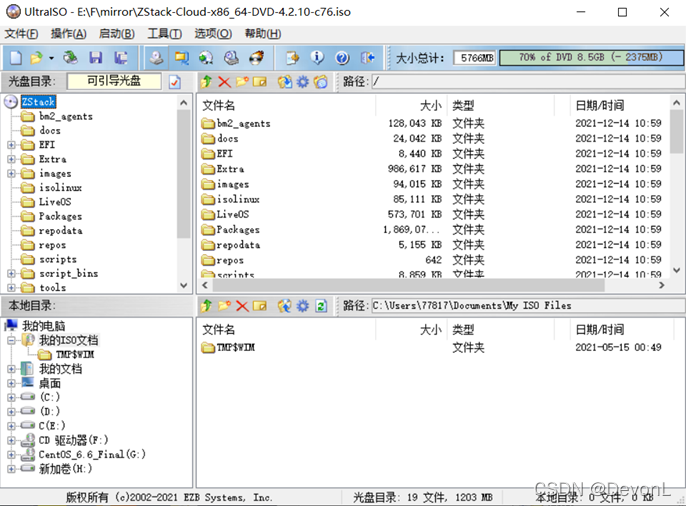The height and width of the screenshot is (506, 686).
Task: Delete selected item in local pane
Action: (x=242, y=306)
